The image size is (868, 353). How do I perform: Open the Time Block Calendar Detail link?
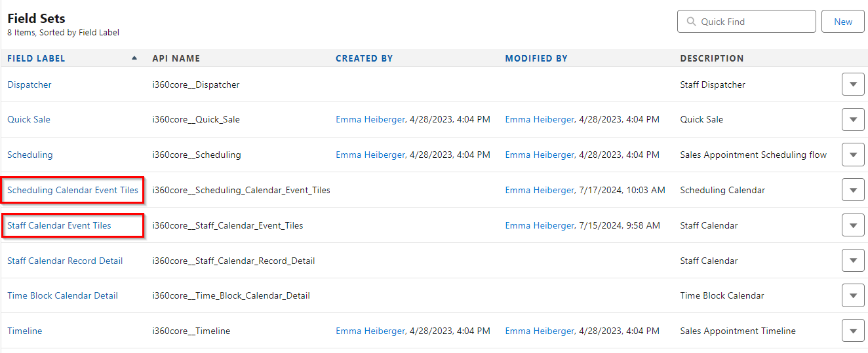[x=62, y=295]
